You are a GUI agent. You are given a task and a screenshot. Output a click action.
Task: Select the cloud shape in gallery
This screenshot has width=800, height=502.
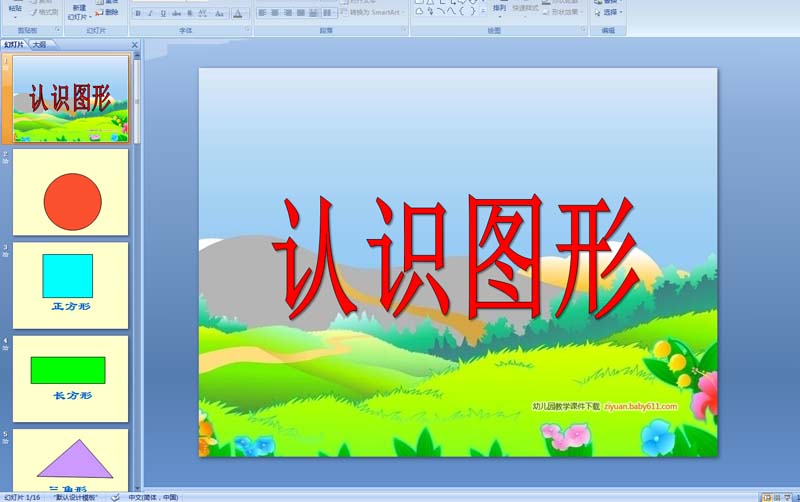[x=419, y=11]
